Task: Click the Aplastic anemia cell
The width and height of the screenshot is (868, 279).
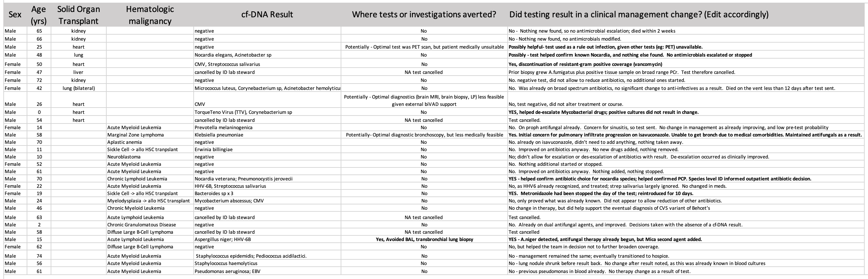Action: 124,142
